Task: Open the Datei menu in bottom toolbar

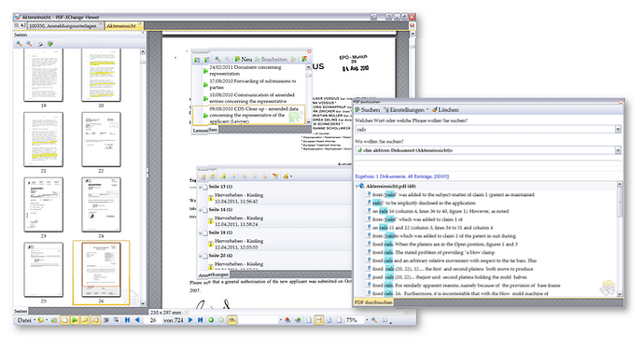Action: (x=26, y=320)
